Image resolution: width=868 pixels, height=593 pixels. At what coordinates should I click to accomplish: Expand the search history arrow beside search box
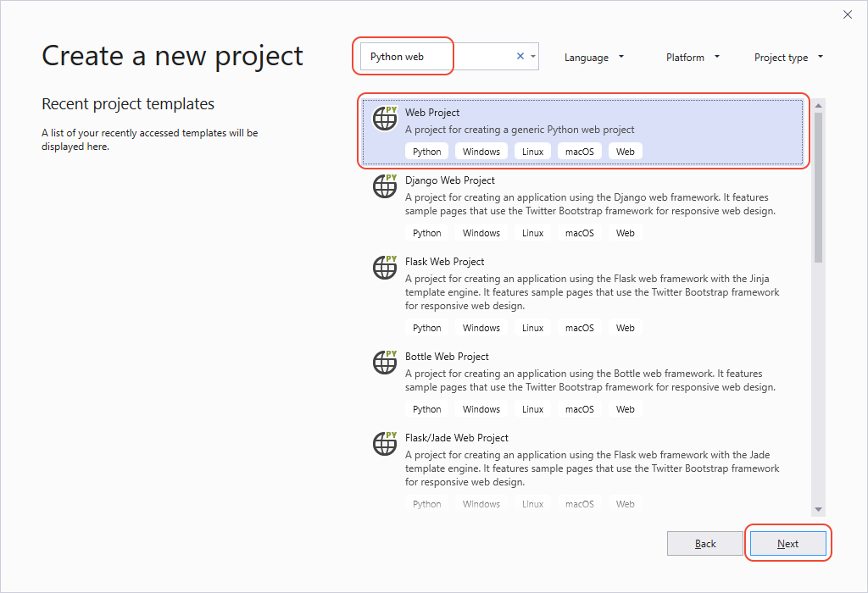[533, 55]
